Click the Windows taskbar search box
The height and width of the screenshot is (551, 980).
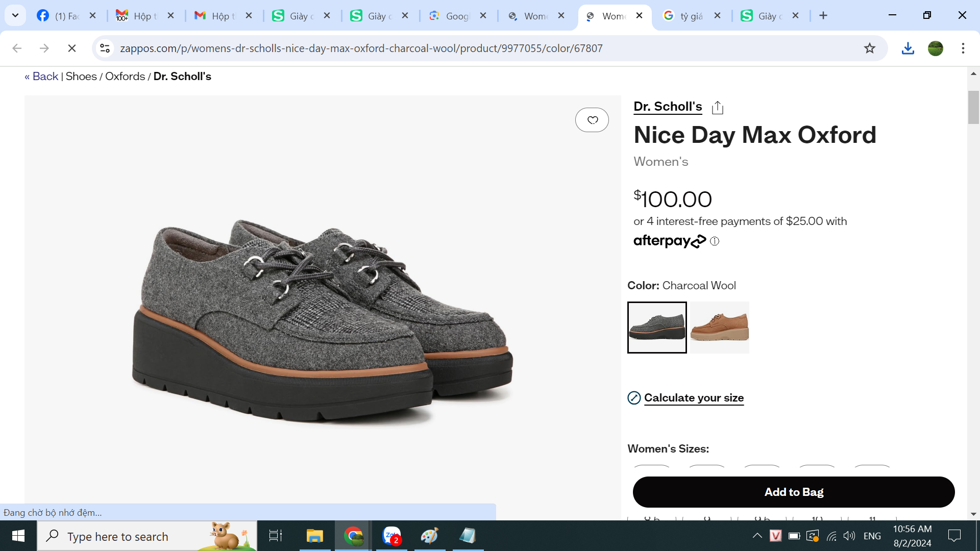point(147,536)
